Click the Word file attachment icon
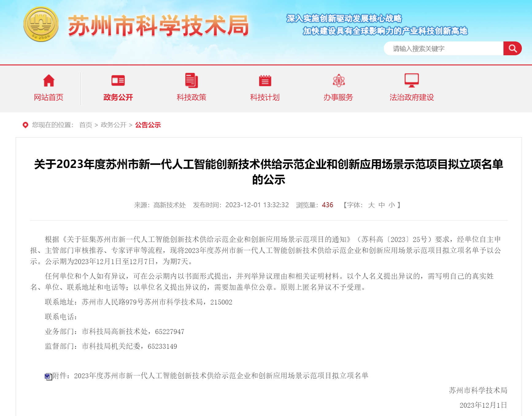Viewport: 532px width, 416px height. (48, 376)
